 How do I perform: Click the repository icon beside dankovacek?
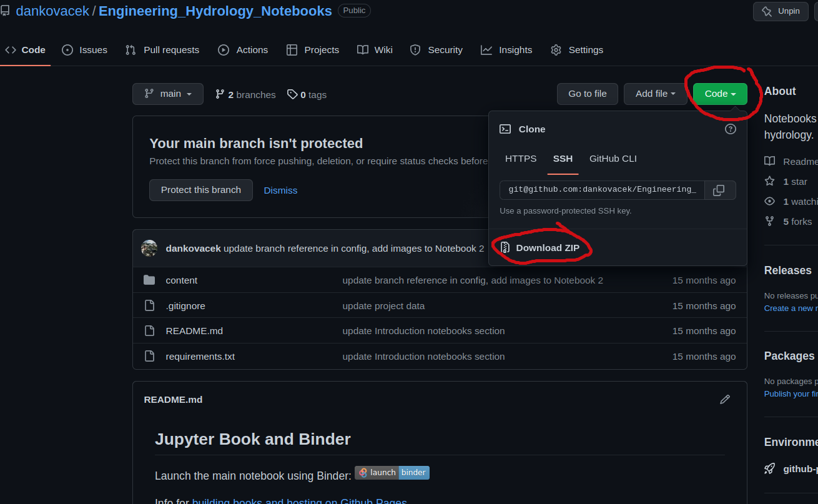click(4, 11)
